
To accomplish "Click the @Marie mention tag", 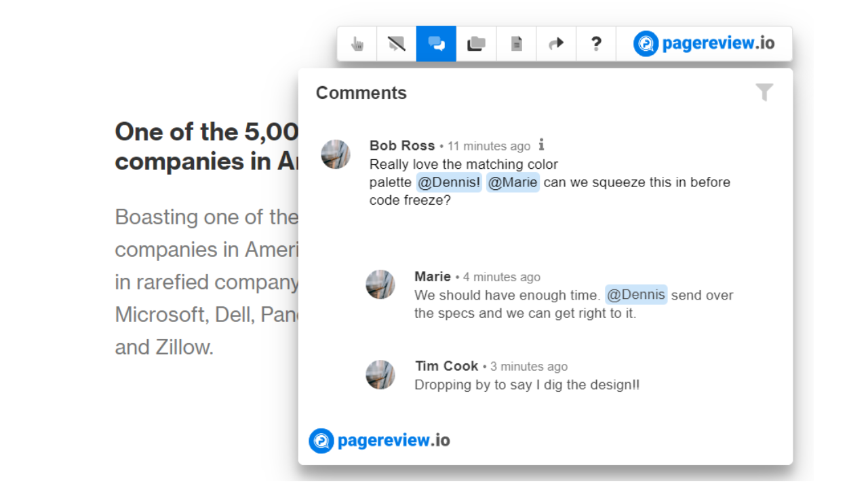I will pyautogui.click(x=513, y=182).
